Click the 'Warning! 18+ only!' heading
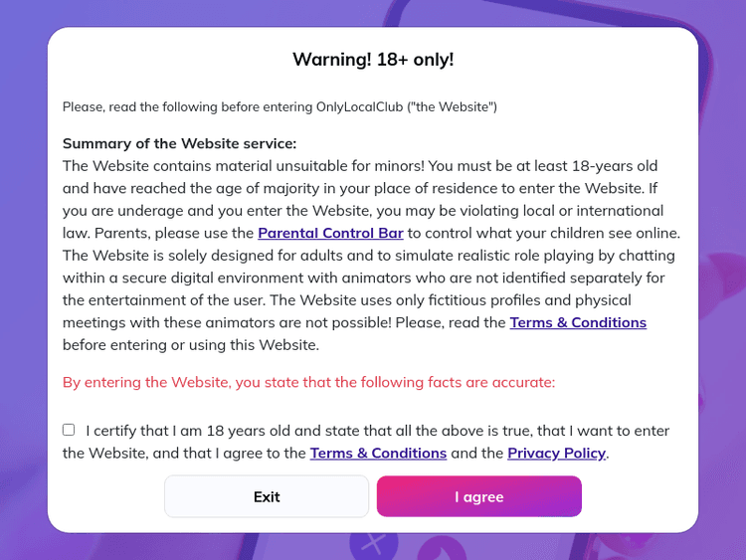 pyautogui.click(x=373, y=60)
